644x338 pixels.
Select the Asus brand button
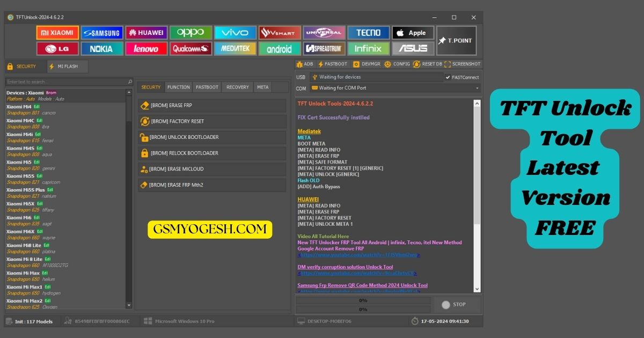coord(413,48)
